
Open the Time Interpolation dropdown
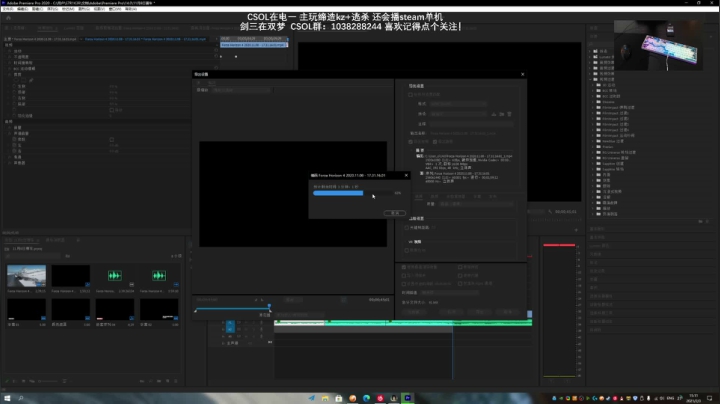click(450, 292)
